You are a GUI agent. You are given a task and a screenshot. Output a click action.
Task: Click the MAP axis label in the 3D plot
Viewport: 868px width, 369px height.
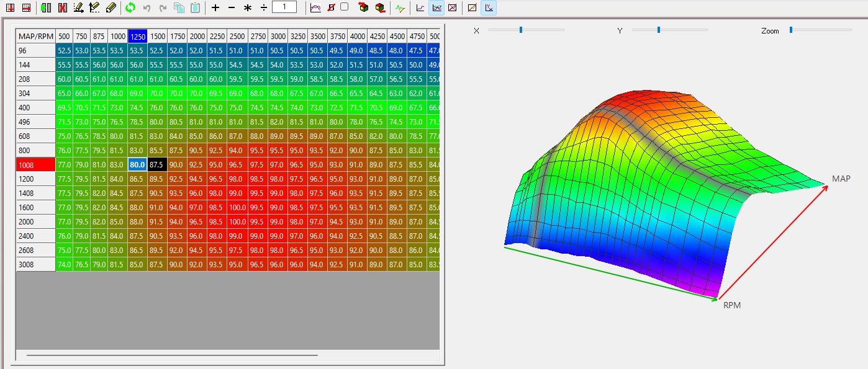coord(841,179)
